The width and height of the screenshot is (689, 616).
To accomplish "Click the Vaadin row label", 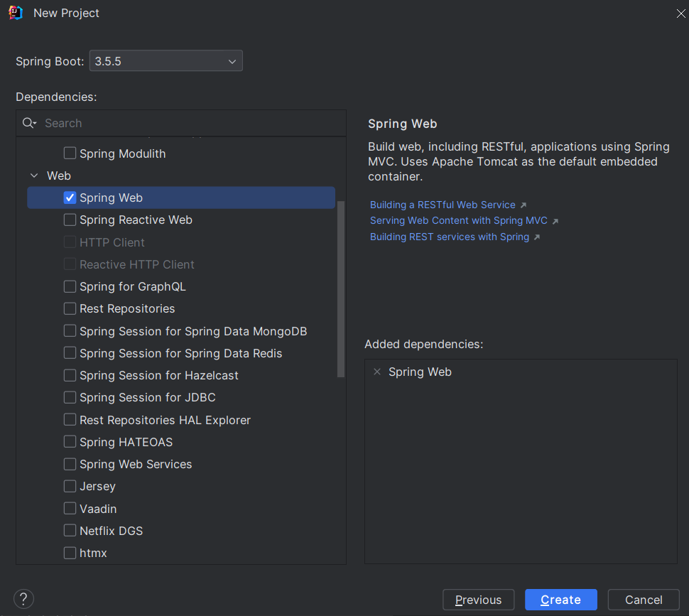I will pyautogui.click(x=98, y=509).
